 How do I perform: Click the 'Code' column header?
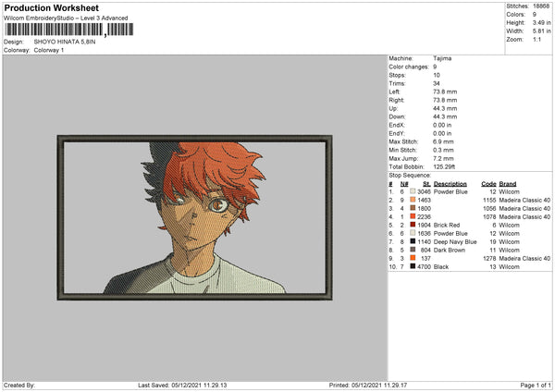click(488, 184)
